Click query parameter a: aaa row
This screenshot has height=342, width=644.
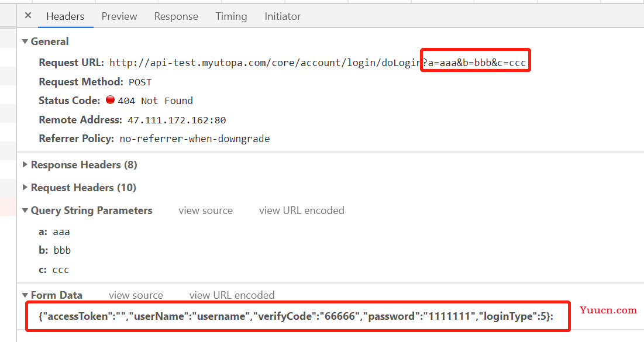pos(54,232)
